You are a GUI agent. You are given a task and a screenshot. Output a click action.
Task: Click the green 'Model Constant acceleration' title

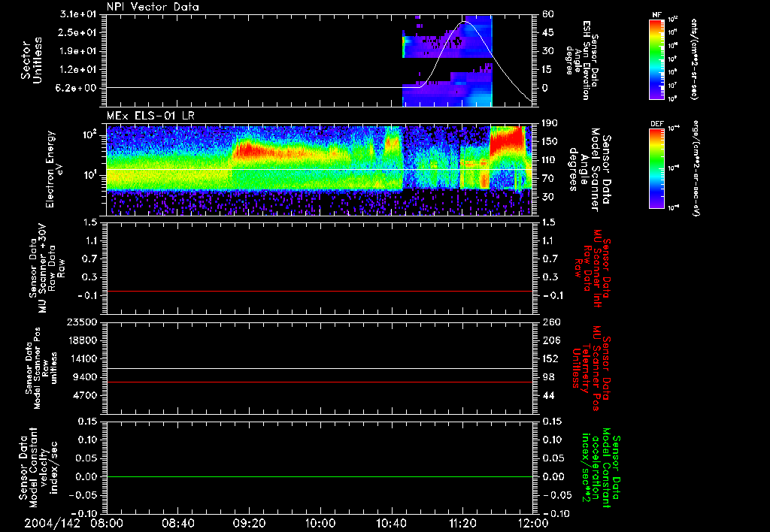(600, 467)
